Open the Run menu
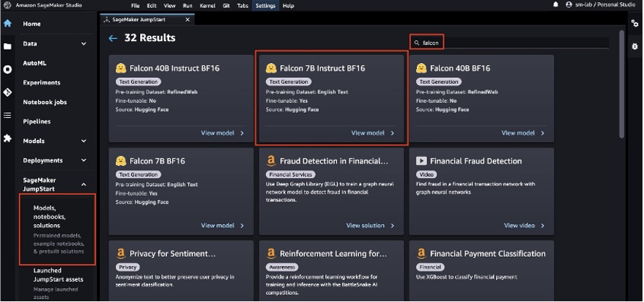Image resolution: width=644 pixels, height=302 pixels. (188, 6)
